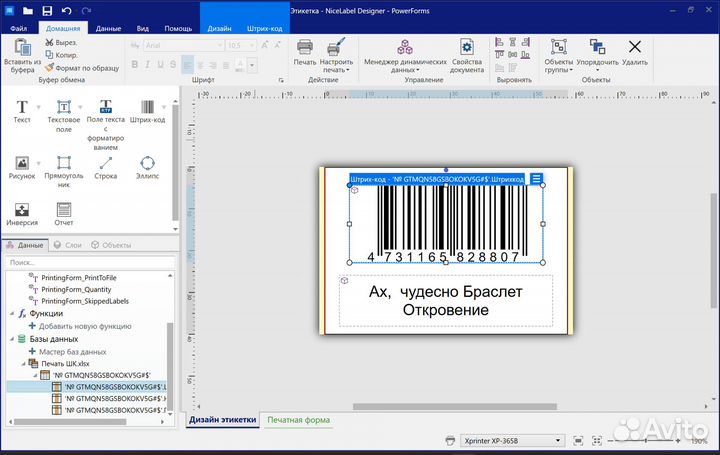Collapse the Функции tree node
720x455 pixels.
pos(12,314)
